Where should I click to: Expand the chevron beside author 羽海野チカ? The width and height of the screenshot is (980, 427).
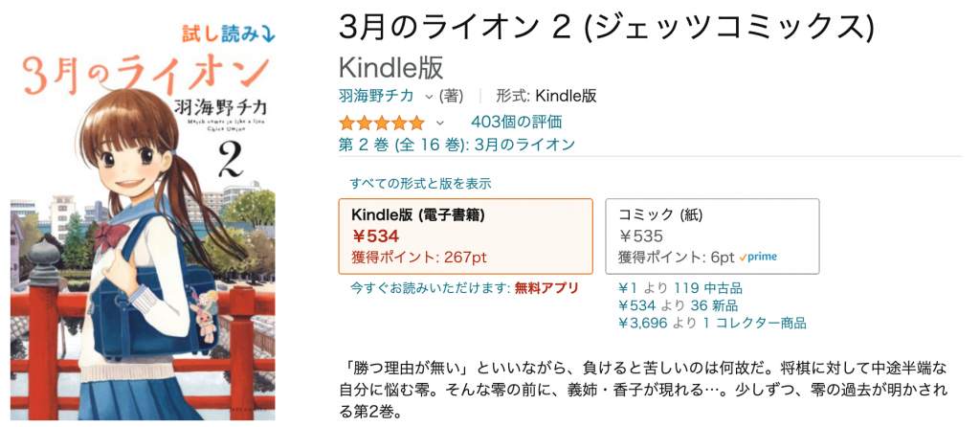pos(429,96)
